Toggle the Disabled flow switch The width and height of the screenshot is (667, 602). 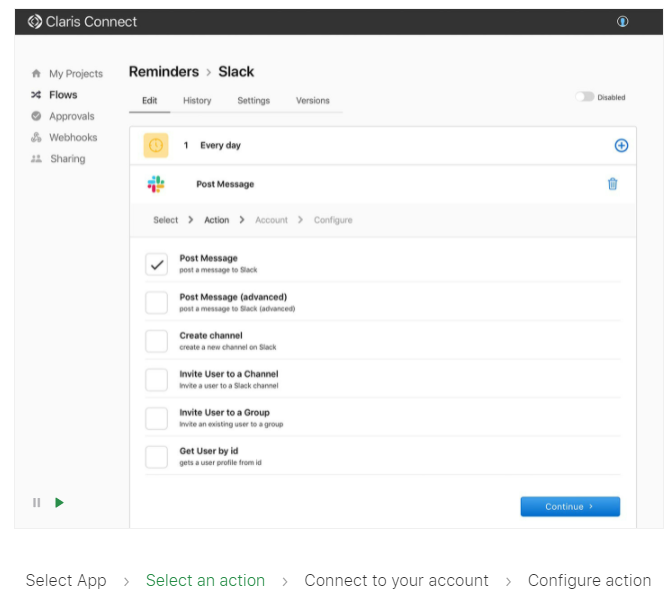tap(584, 97)
